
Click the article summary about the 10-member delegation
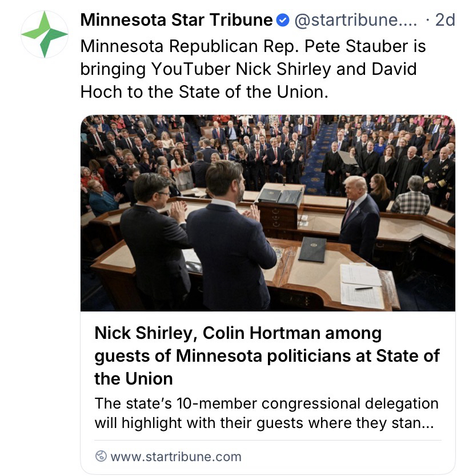(x=267, y=414)
